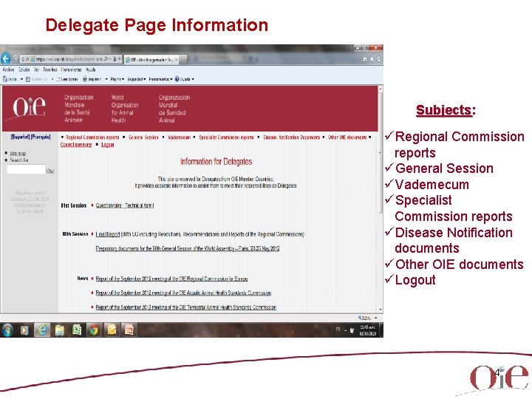
Task: Click the browser address bar URL
Action: 69,59
